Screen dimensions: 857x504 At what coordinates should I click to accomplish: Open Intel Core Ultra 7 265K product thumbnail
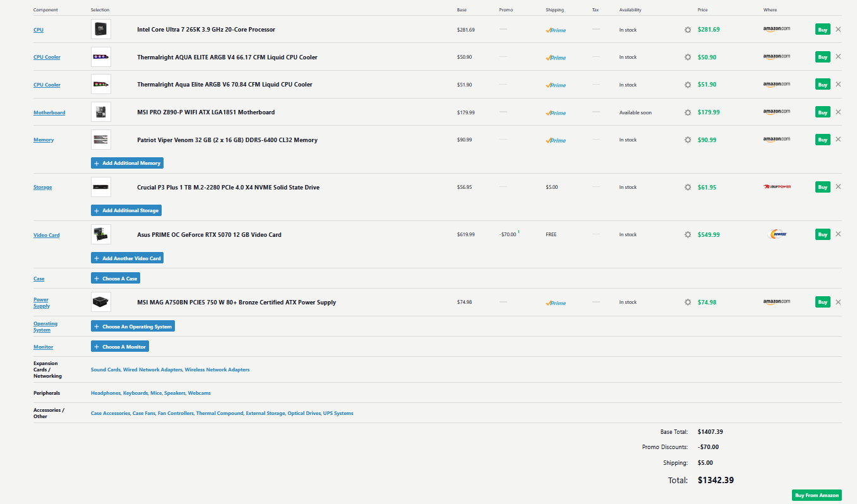[x=101, y=29]
